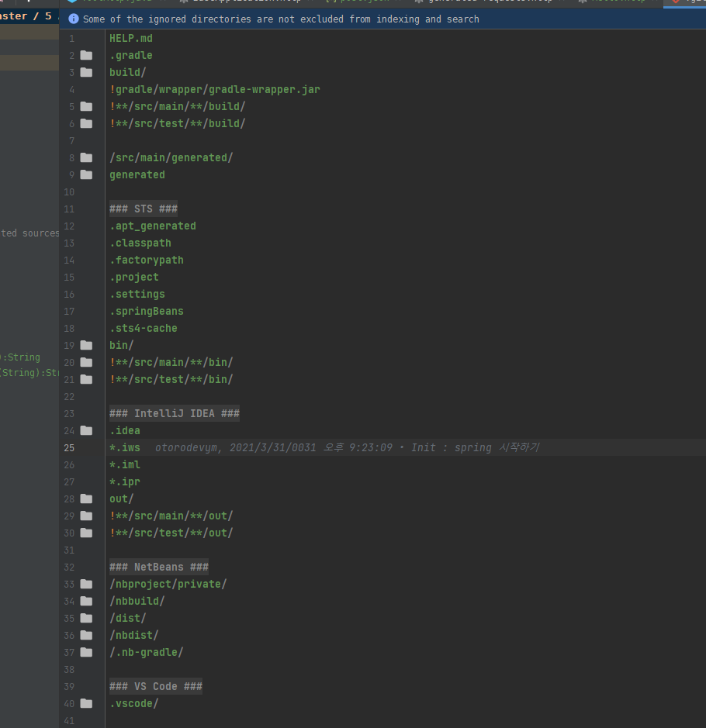This screenshot has height=728, width=706.
Task: Click folder gutter icon beside .gradle line
Action: (x=86, y=56)
